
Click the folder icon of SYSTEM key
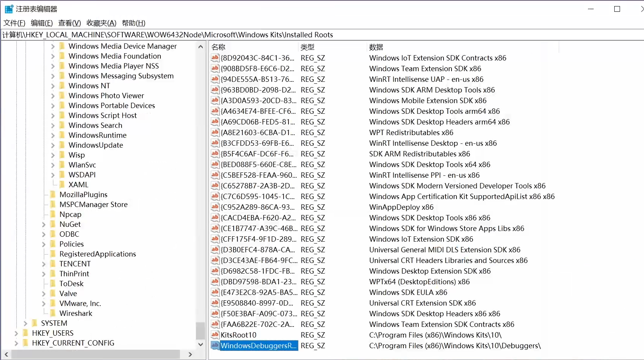click(35, 323)
